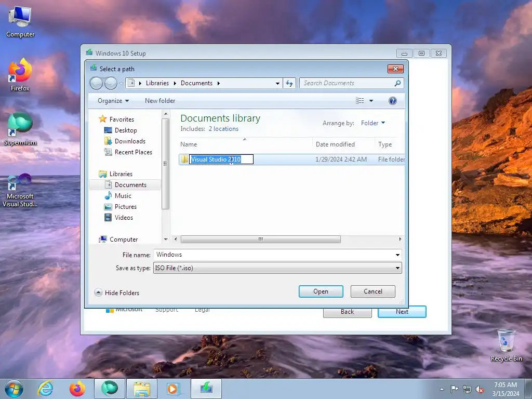Viewport: 532px width, 399px height.
Task: Select Libraries in the address breadcrumb
Action: pos(157,83)
